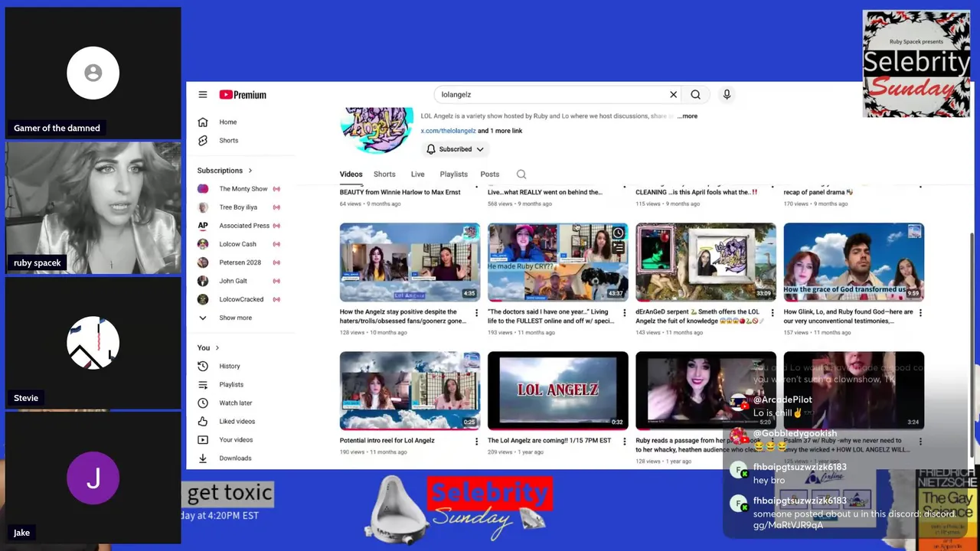Open Lolcow Cash subscription

[x=238, y=244]
